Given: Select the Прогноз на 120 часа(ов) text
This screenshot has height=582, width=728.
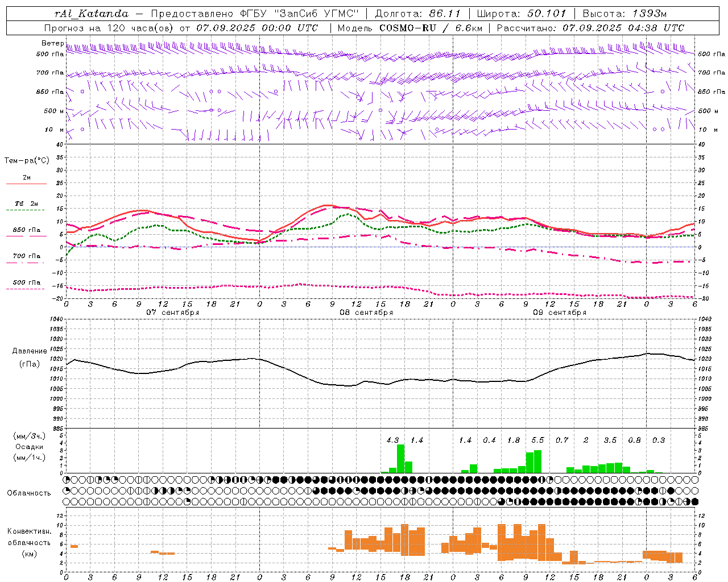Looking at the screenshot, I should click(x=109, y=28).
